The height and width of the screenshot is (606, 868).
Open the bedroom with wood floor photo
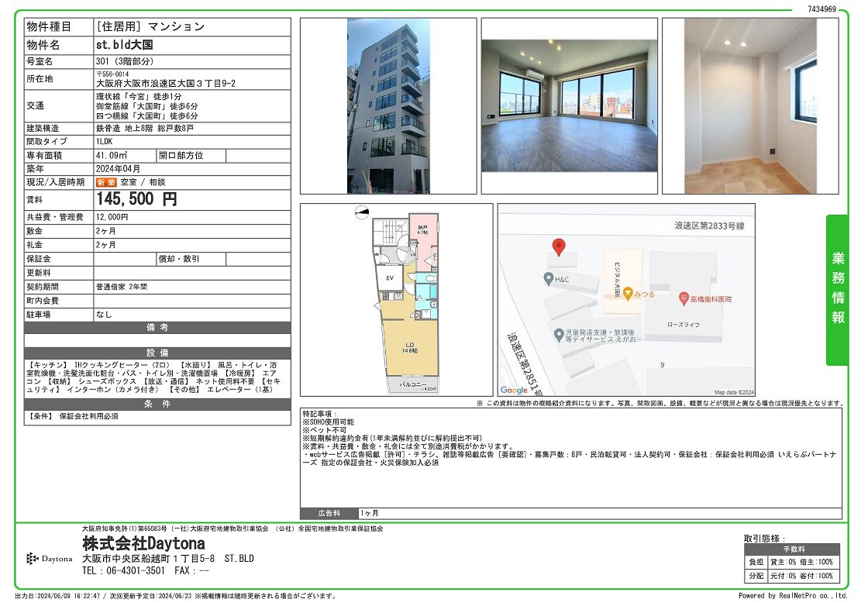click(751, 105)
